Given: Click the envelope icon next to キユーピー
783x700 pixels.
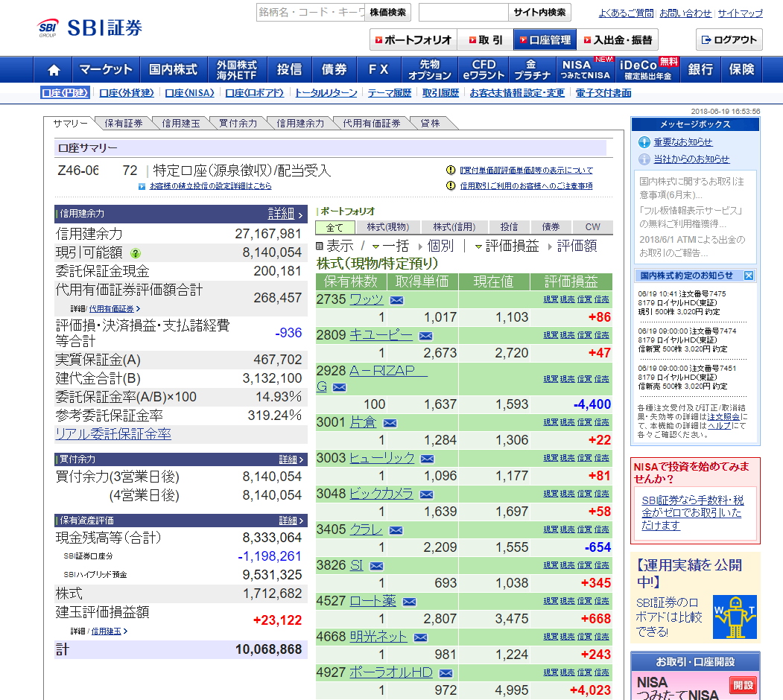Looking at the screenshot, I should 425,336.
